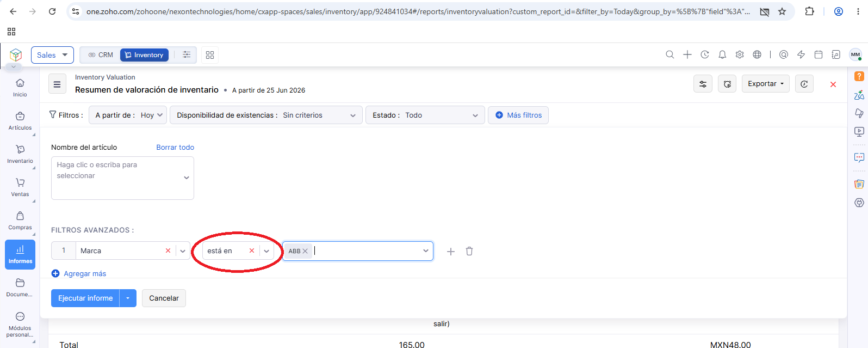This screenshot has width=868, height=348.
Task: Expand the ABB value list chevron
Action: (426, 251)
